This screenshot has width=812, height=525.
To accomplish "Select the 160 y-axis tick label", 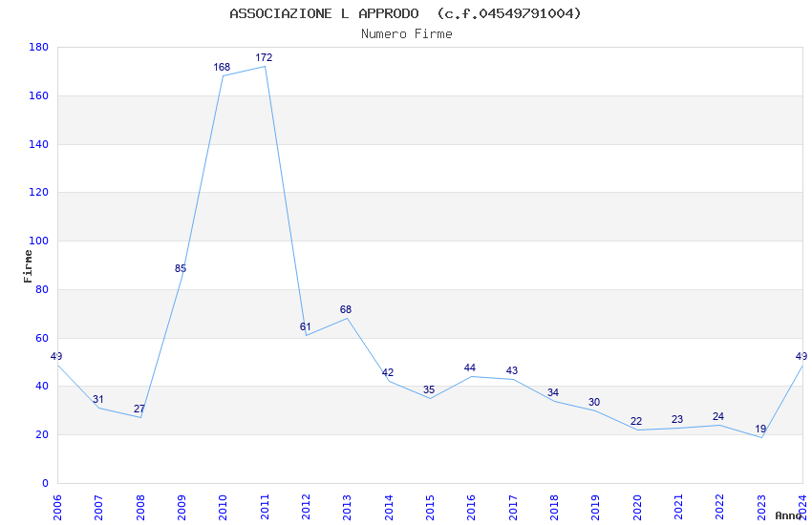I will click(x=38, y=95).
